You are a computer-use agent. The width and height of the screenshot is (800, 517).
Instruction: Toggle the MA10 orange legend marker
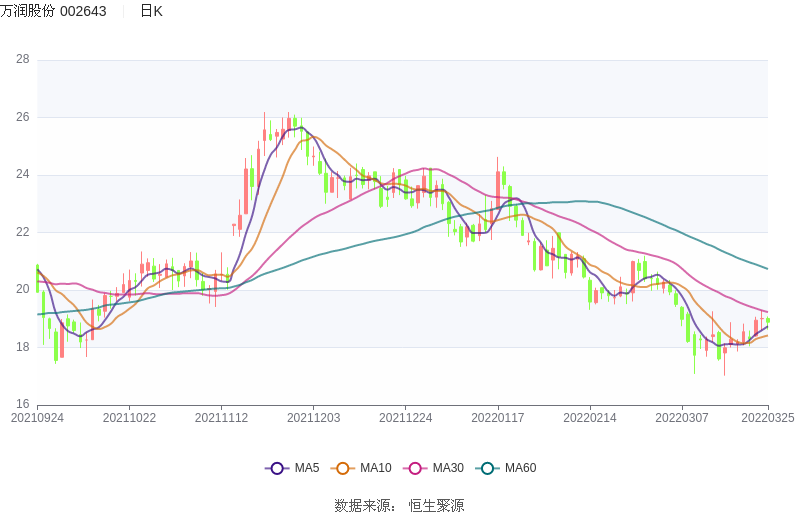(343, 468)
